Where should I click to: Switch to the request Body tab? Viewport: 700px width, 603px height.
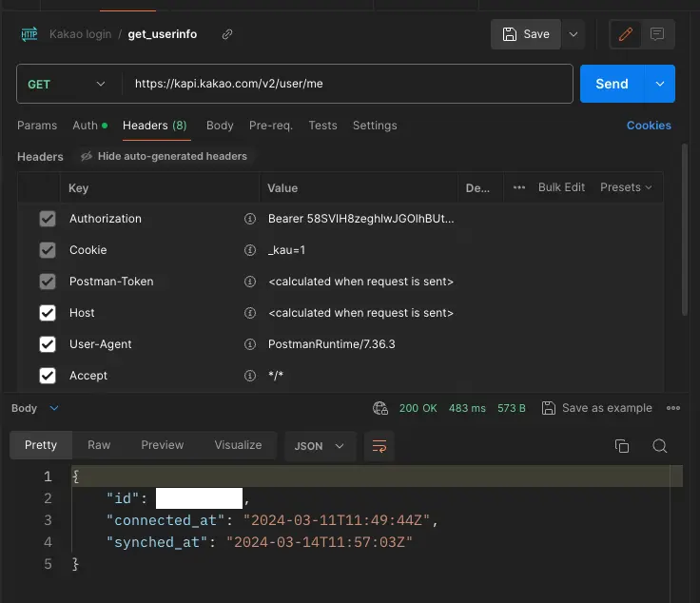click(x=220, y=126)
